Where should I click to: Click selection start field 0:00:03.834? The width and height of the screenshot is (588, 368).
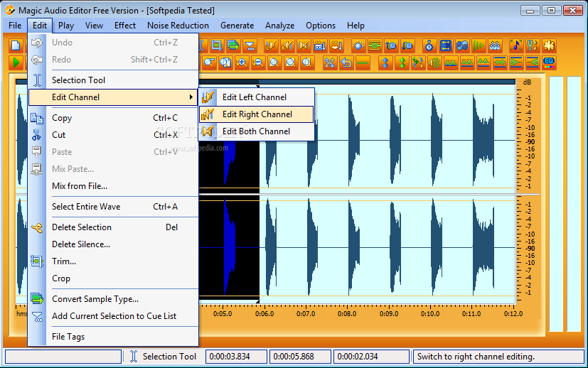(x=236, y=357)
